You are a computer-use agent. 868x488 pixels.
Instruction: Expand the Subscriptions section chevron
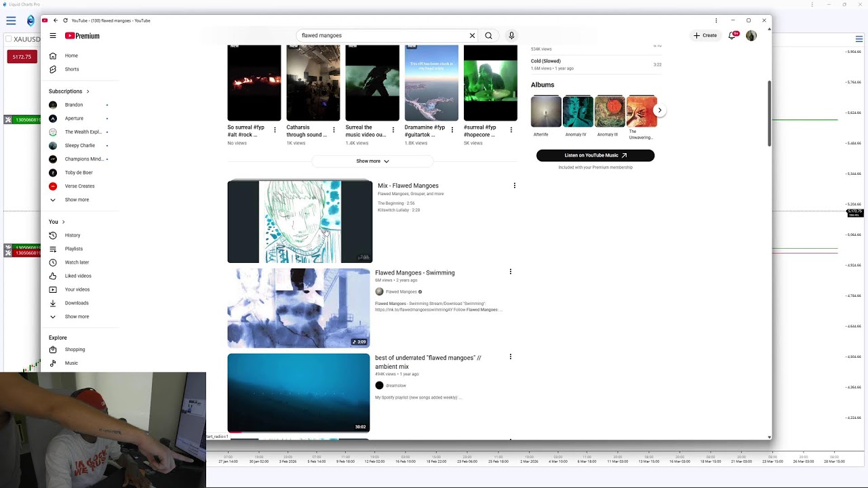click(x=87, y=91)
